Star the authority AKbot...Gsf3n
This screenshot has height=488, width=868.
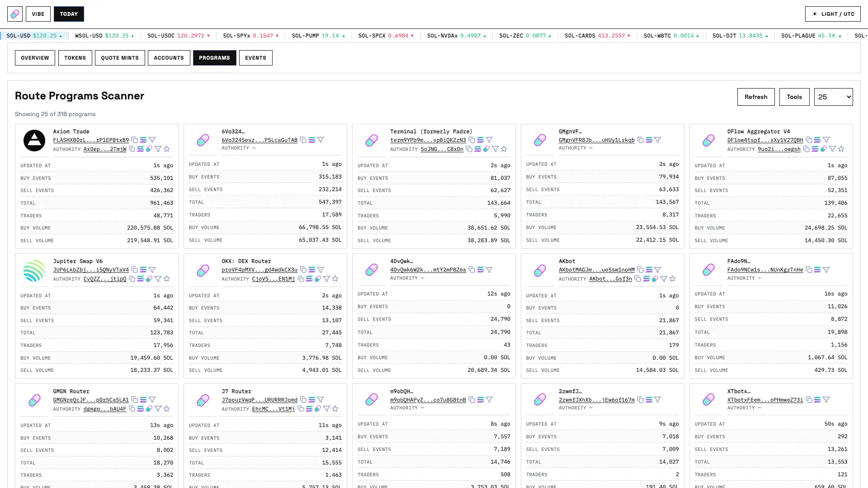(x=672, y=279)
